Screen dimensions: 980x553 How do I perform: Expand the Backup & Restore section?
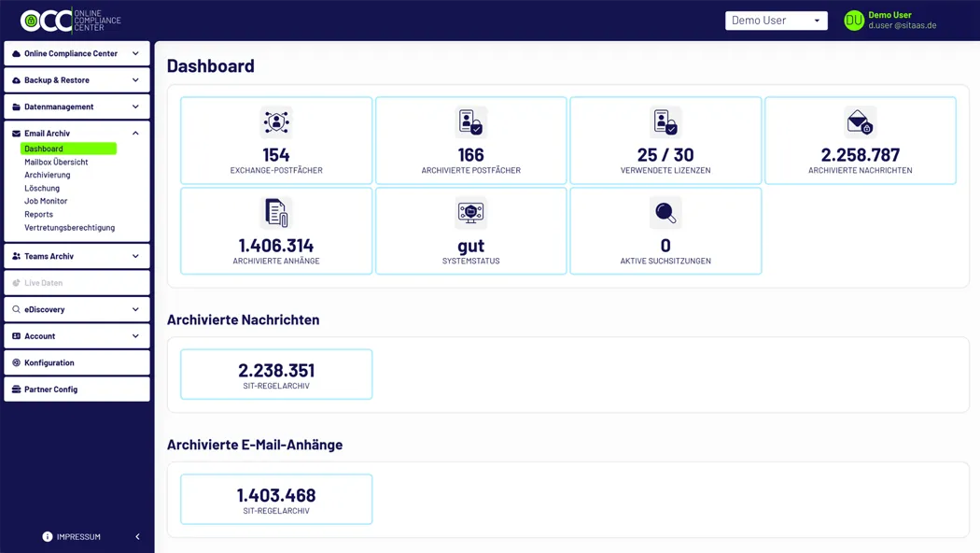pyautogui.click(x=77, y=80)
